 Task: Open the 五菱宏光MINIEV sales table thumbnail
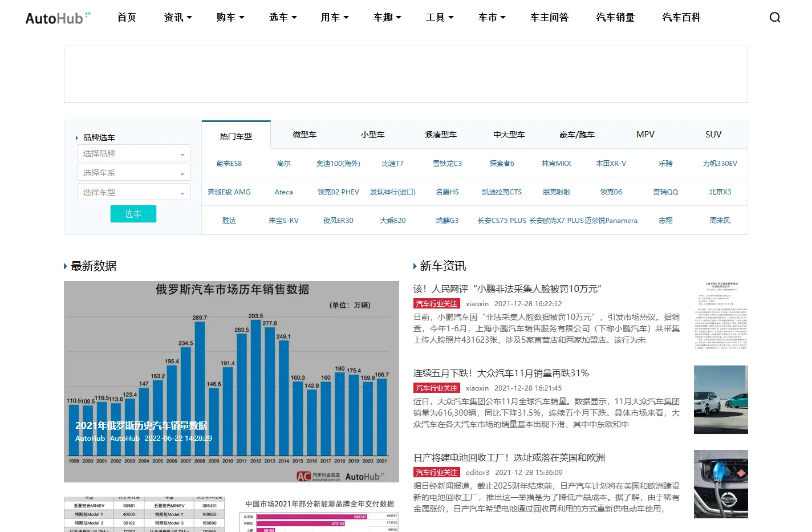click(x=144, y=514)
